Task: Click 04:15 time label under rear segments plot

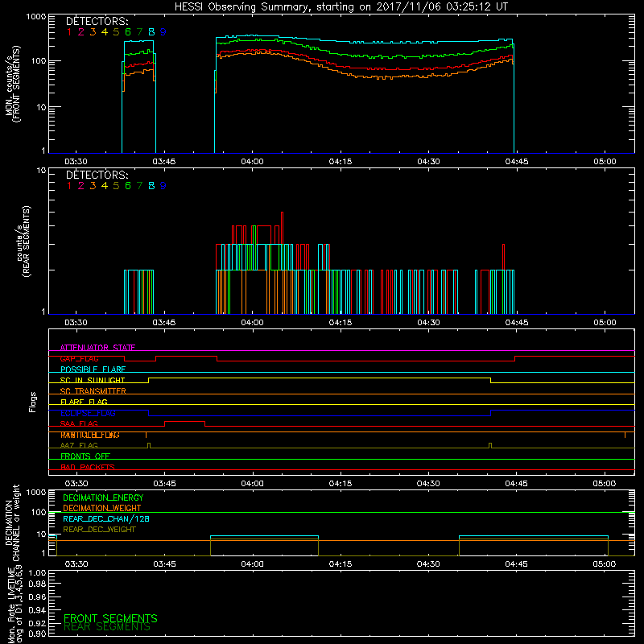Action: (341, 323)
